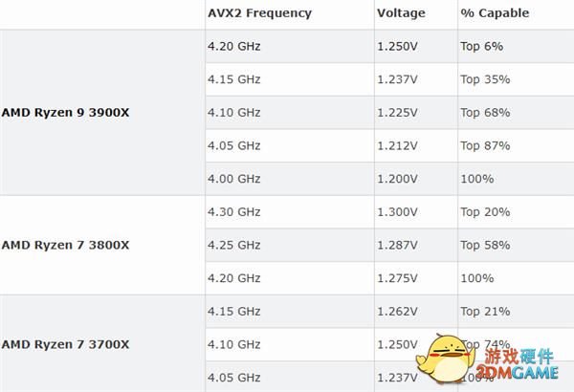Click the 1.262V voltage cell
The height and width of the screenshot is (392, 574).
tap(397, 312)
